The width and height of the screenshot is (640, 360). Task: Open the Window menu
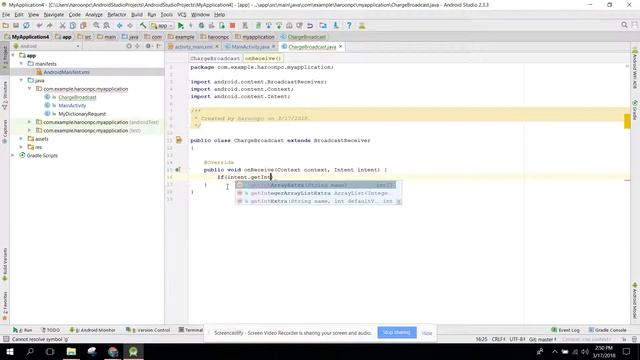click(200, 15)
